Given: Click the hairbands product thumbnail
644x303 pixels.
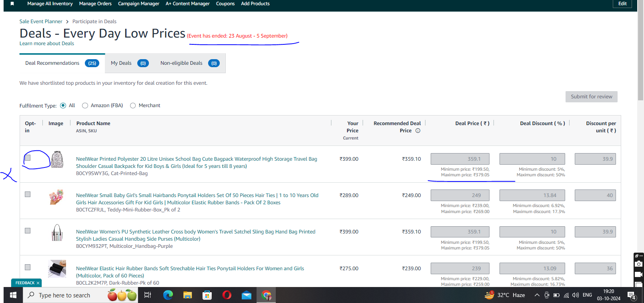Looking at the screenshot, I should click(57, 197).
